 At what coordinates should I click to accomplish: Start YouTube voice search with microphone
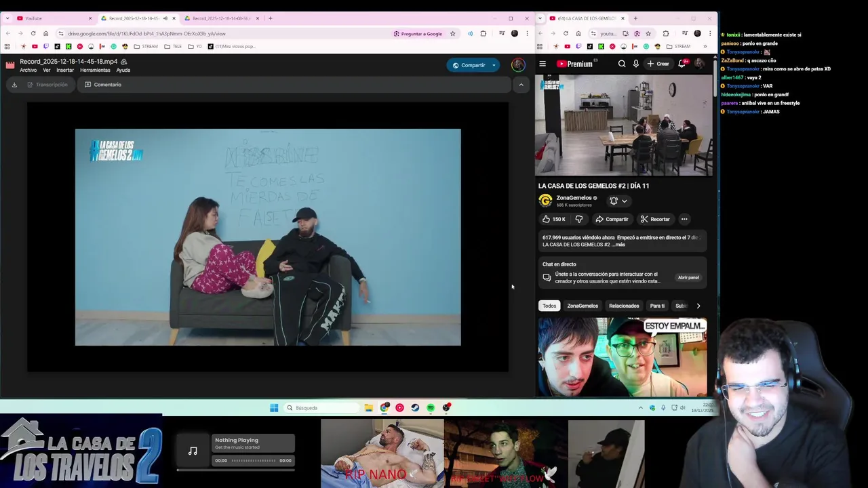pos(635,64)
